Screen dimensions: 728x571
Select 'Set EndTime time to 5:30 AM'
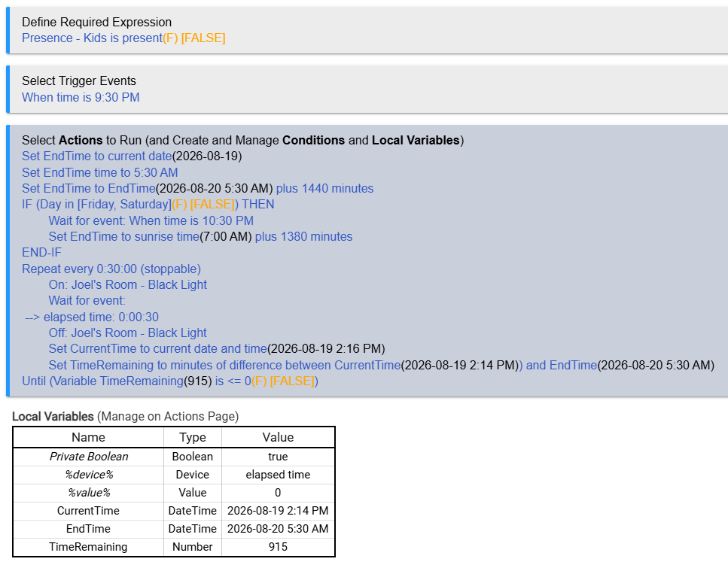(100, 172)
